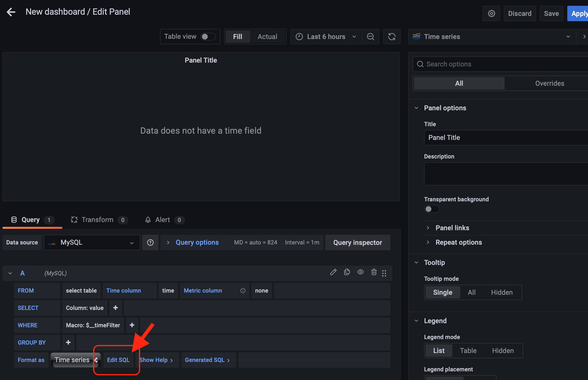Image resolution: width=588 pixels, height=380 pixels.
Task: Expand the Panel links section
Action: coord(452,228)
